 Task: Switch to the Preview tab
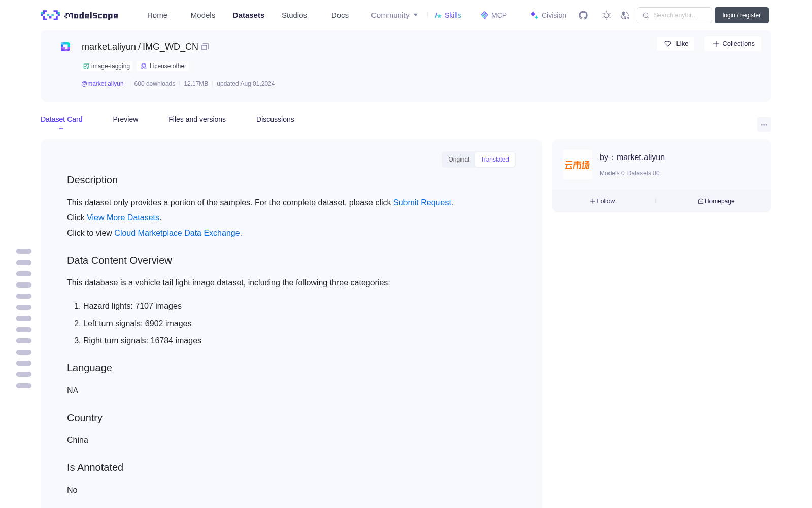tap(125, 119)
